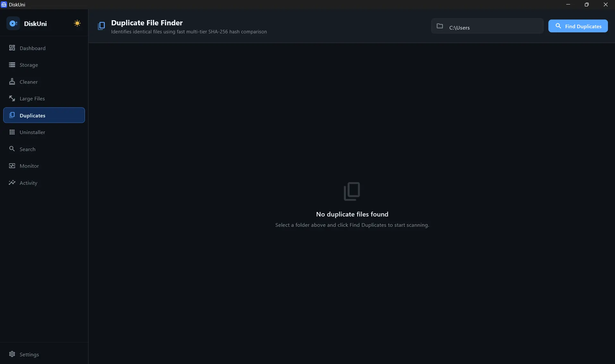Image resolution: width=615 pixels, height=364 pixels.
Task: Open the Monitor page
Action: pos(44,166)
